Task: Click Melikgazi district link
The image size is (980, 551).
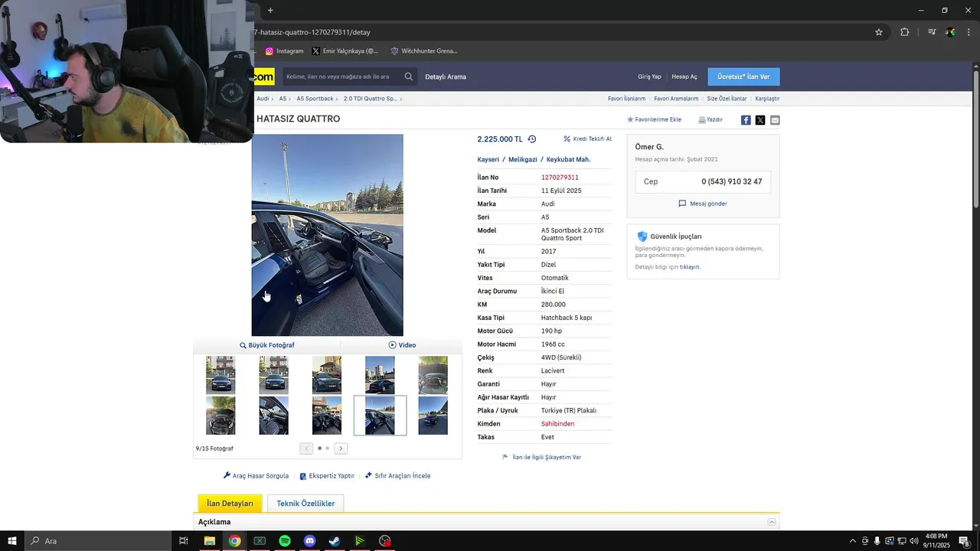Action: 523,159
